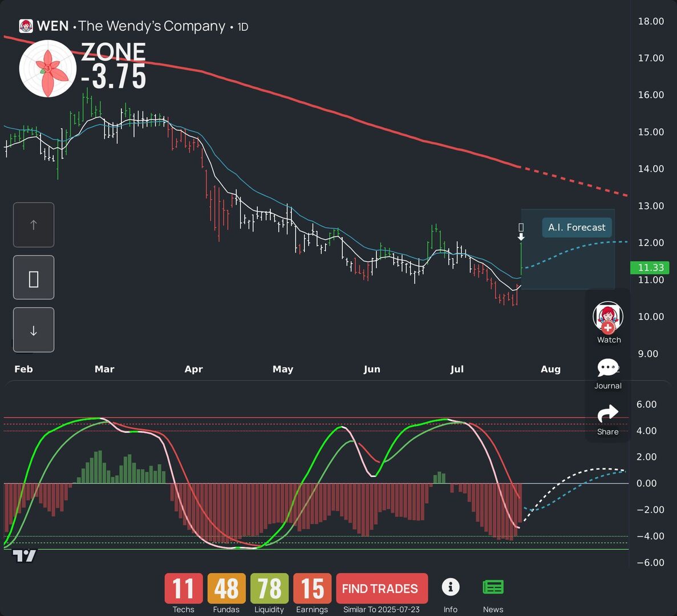Click the FIND TRADES button

(x=382, y=589)
